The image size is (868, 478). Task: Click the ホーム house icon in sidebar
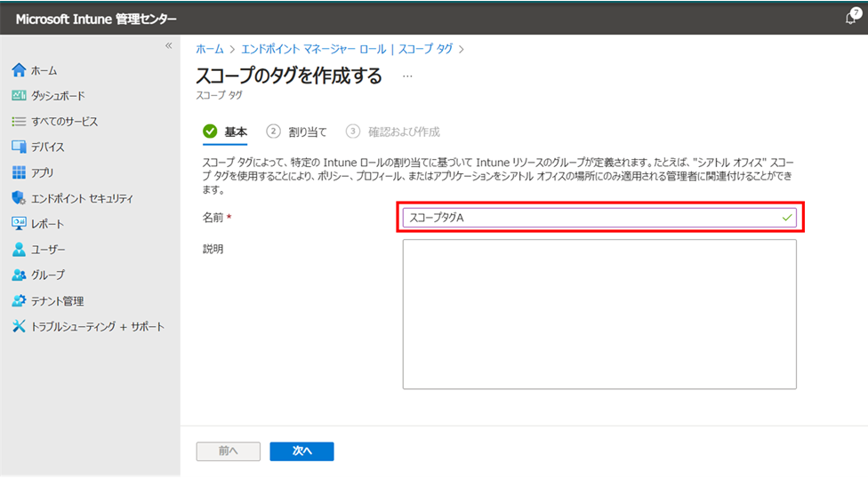click(x=19, y=69)
